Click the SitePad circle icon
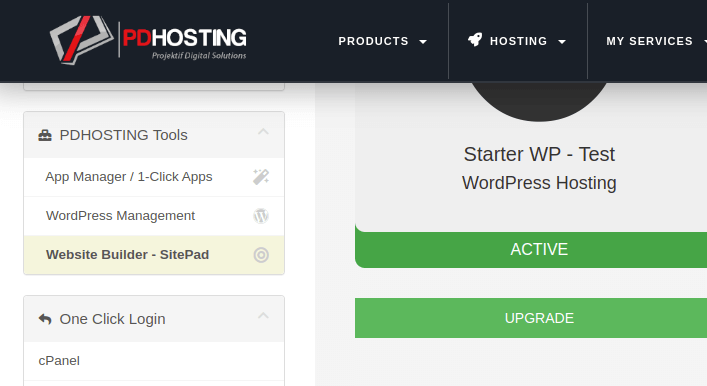707x386 pixels. 261,255
